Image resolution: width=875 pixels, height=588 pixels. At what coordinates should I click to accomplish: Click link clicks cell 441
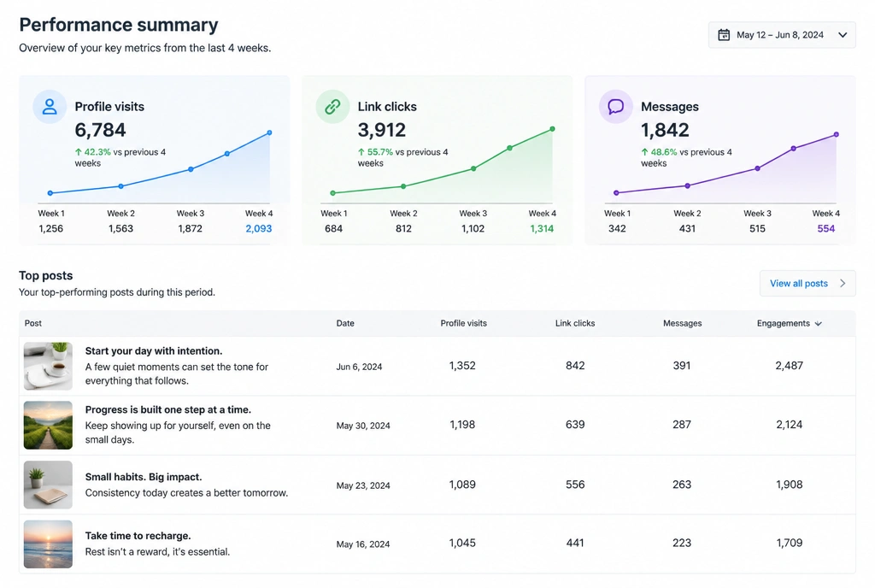point(575,544)
